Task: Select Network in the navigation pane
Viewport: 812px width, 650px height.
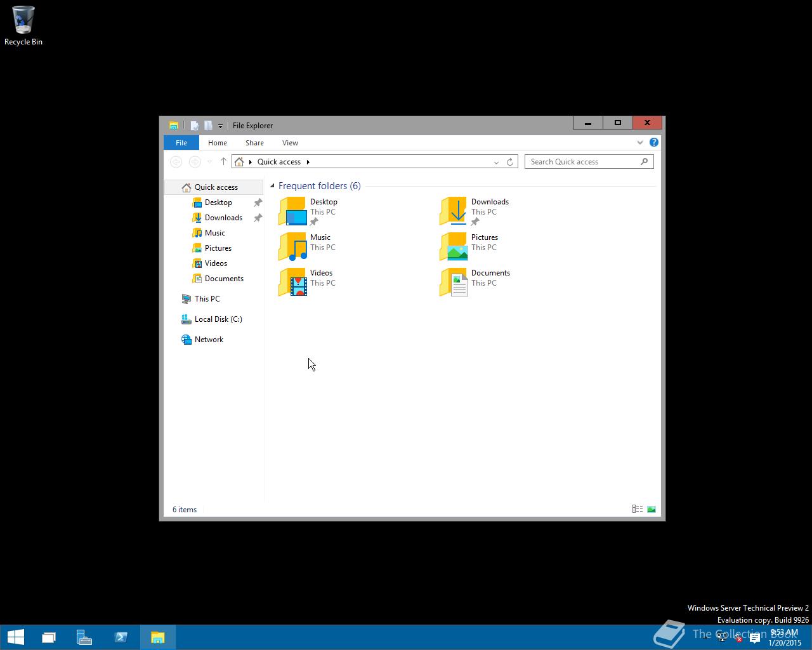Action: 209,340
